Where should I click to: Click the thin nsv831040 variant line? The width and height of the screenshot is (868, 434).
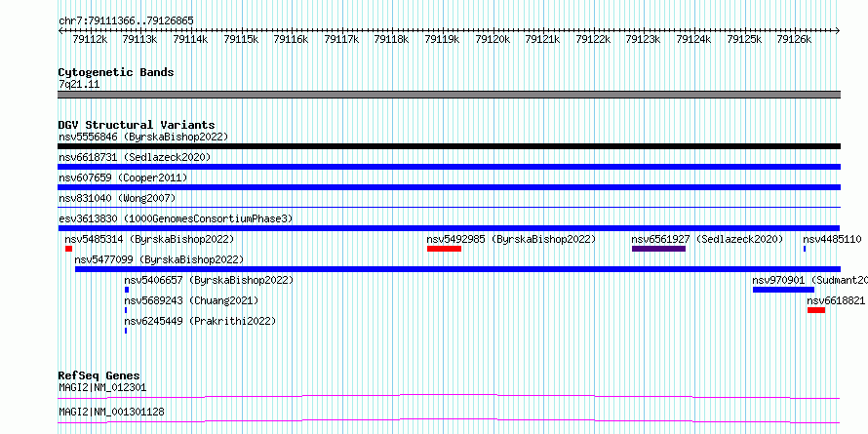point(449,208)
